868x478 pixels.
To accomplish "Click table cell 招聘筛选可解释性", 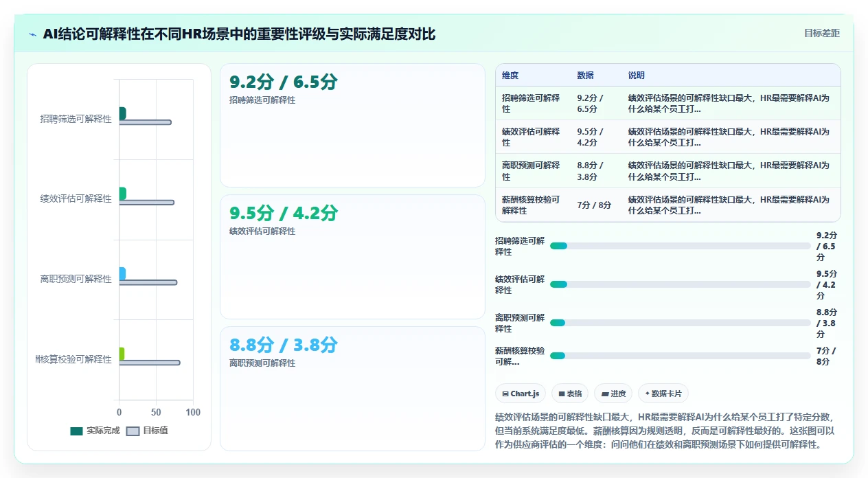I will pos(533,103).
